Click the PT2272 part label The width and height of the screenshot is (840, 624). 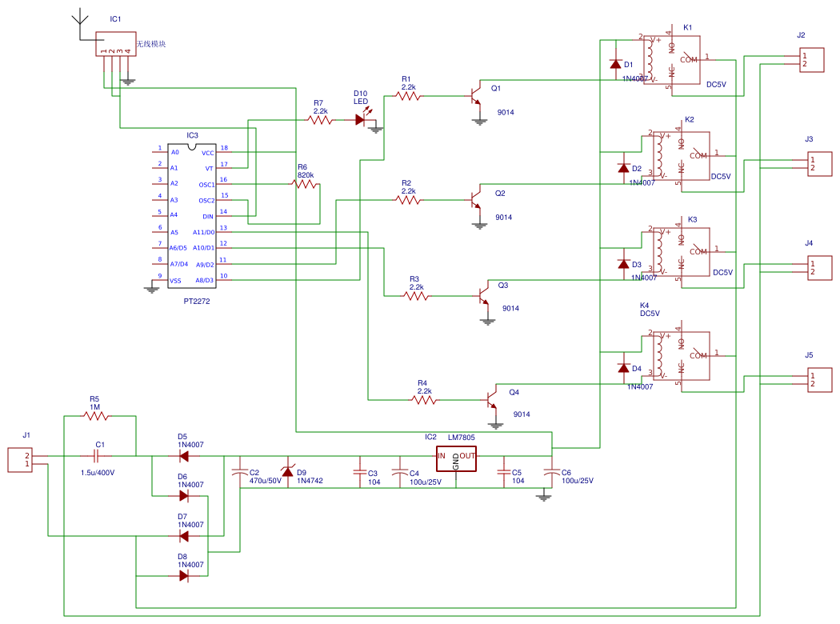[197, 301]
